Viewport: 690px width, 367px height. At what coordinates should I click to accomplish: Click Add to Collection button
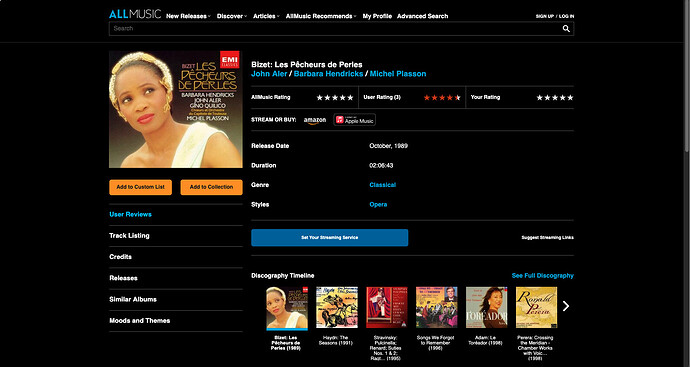[211, 187]
